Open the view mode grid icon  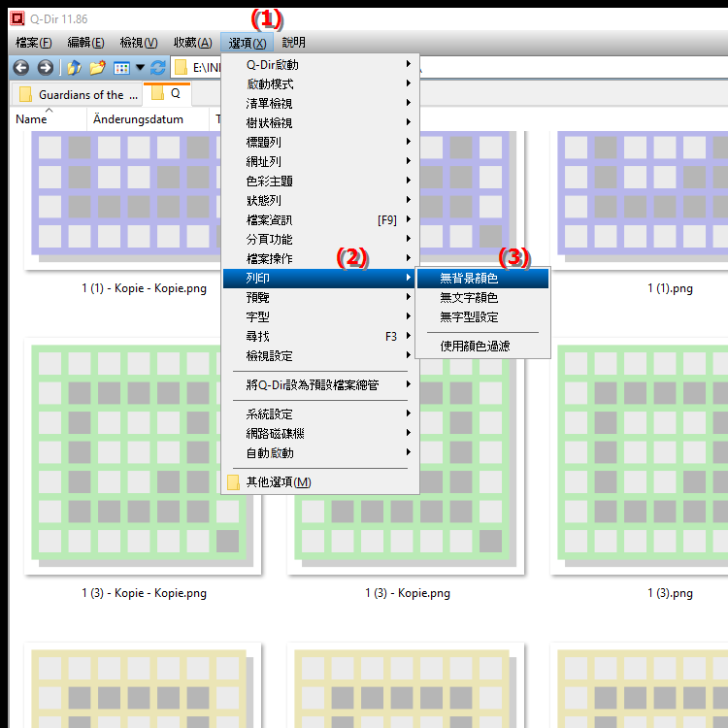coord(121,68)
